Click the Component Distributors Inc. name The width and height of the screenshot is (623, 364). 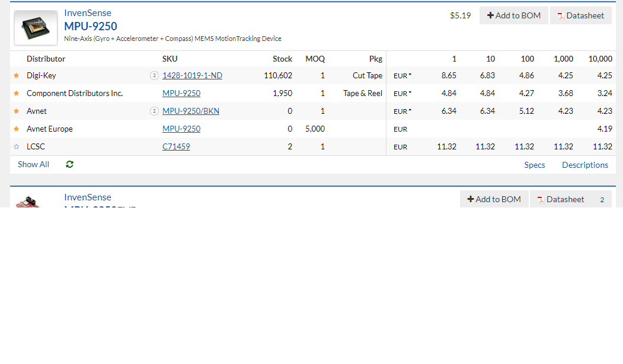[x=75, y=94]
